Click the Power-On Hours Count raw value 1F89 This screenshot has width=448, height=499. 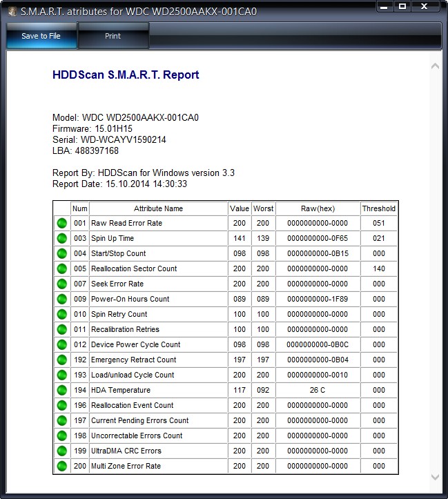(x=318, y=299)
